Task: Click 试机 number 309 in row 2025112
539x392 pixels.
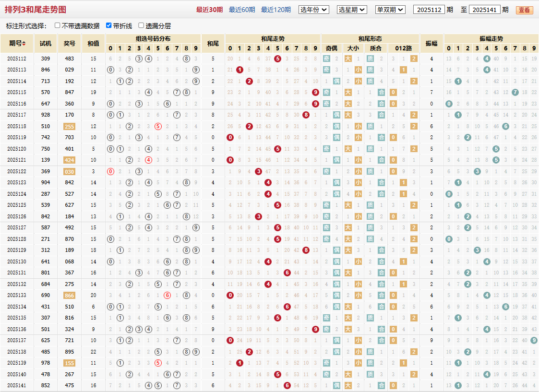Action: pos(46,59)
